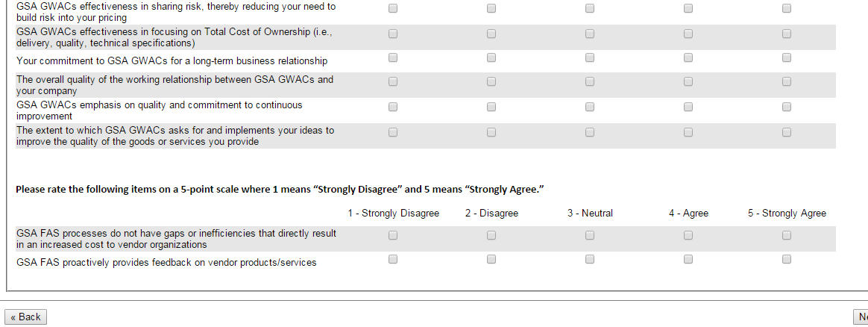Check Agree for FAS processes gaps statement
868x327 pixels.
click(688, 235)
